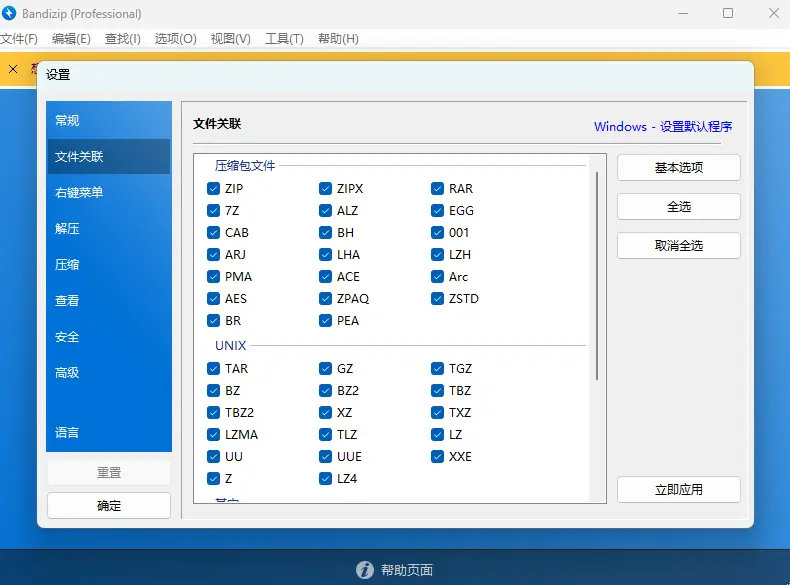Screen dimensions: 790x585
Task: Toggle the BZ2 checkbox
Action: pos(325,391)
